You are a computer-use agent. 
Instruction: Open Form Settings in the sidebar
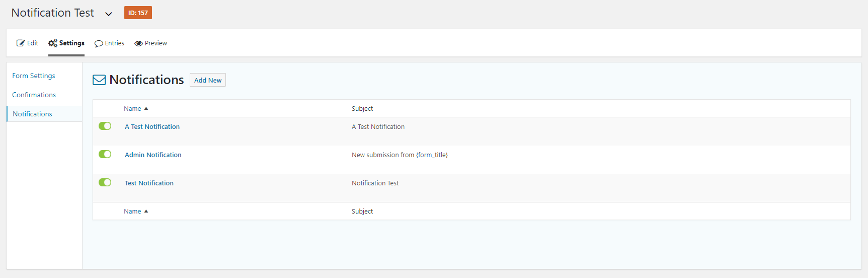pos(34,76)
